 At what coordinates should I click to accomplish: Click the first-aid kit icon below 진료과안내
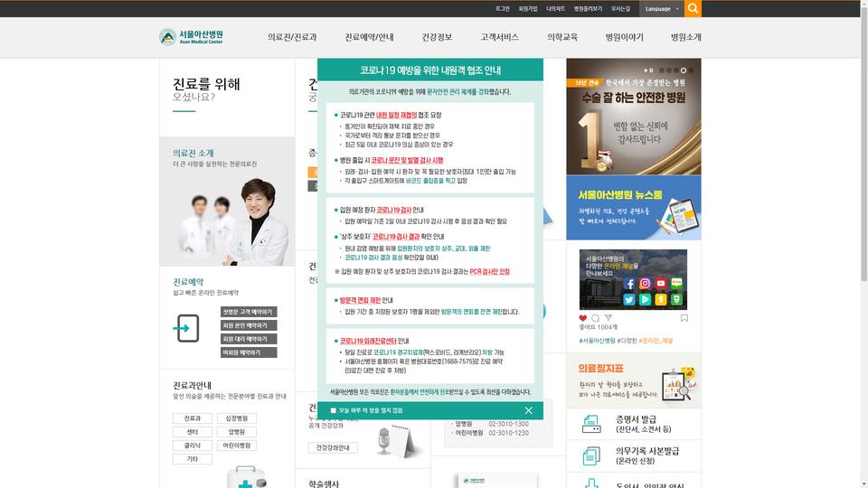pyautogui.click(x=246, y=477)
